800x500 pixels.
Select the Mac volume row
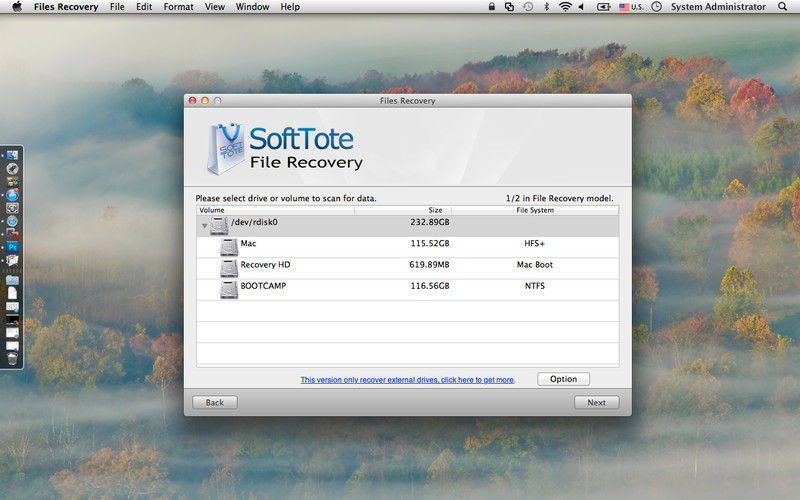click(x=408, y=247)
